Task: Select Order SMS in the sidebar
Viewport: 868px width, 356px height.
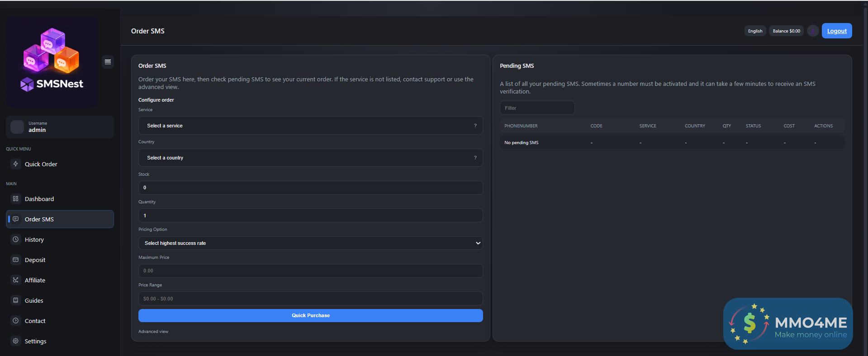Action: (39, 219)
